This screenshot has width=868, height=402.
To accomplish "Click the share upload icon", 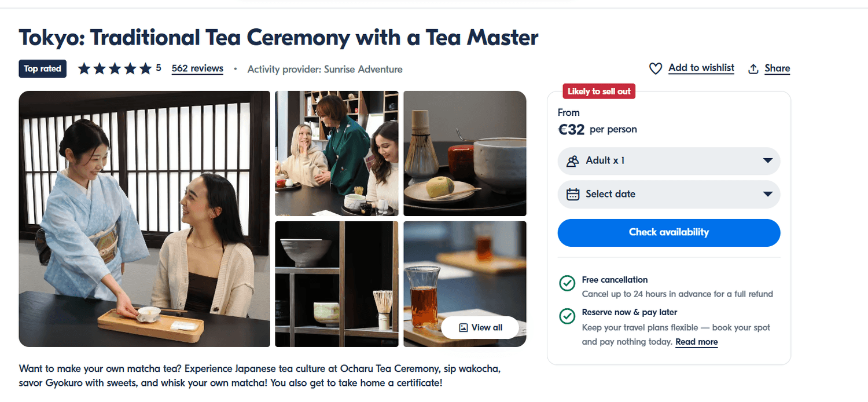I will 753,69.
